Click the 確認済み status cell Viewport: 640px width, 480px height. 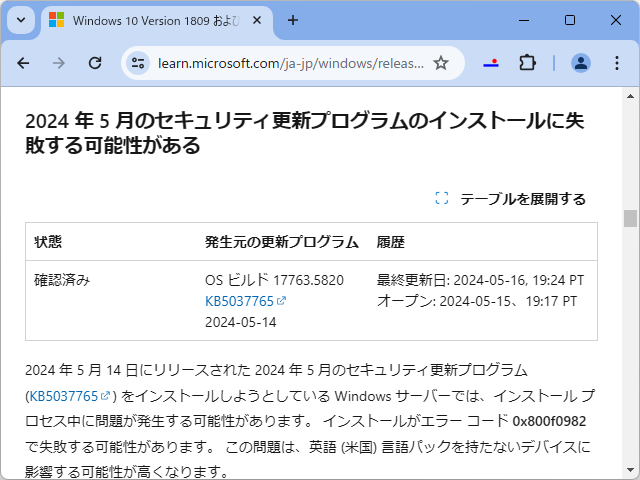coord(62,280)
